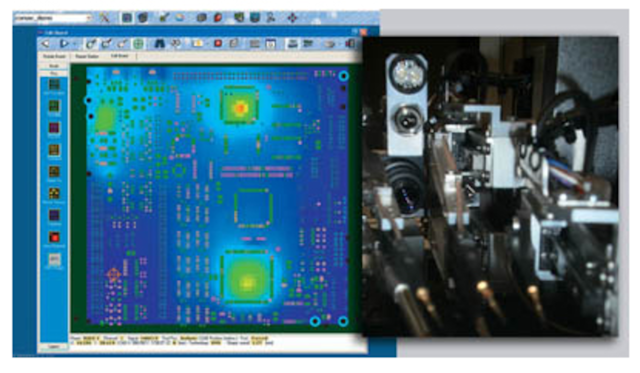Viewport: 640px width, 373px height.
Task: Select the topmost plot icon in sidebar
Action: [x=54, y=84]
